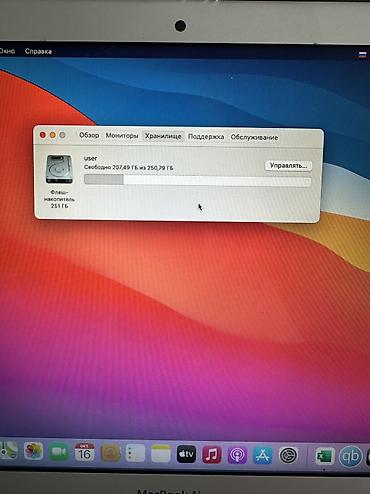Open the Photos app in dock
The height and width of the screenshot is (494, 370).
pos(33,452)
